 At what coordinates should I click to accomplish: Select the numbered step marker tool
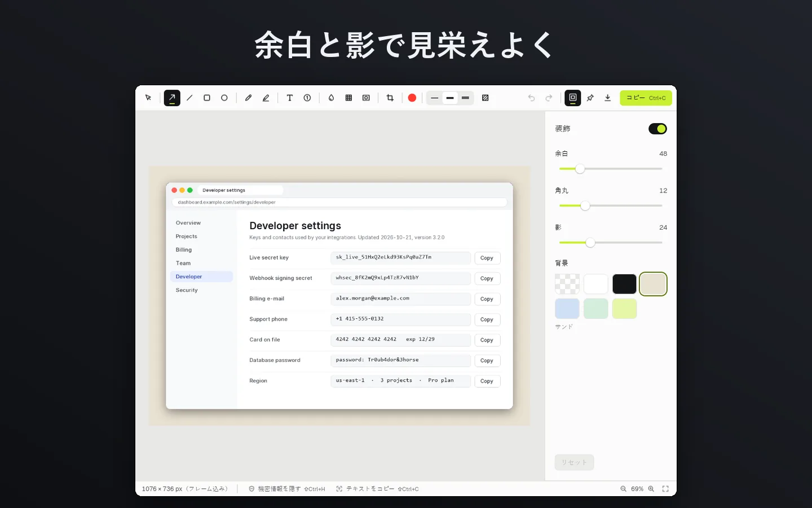pyautogui.click(x=307, y=98)
